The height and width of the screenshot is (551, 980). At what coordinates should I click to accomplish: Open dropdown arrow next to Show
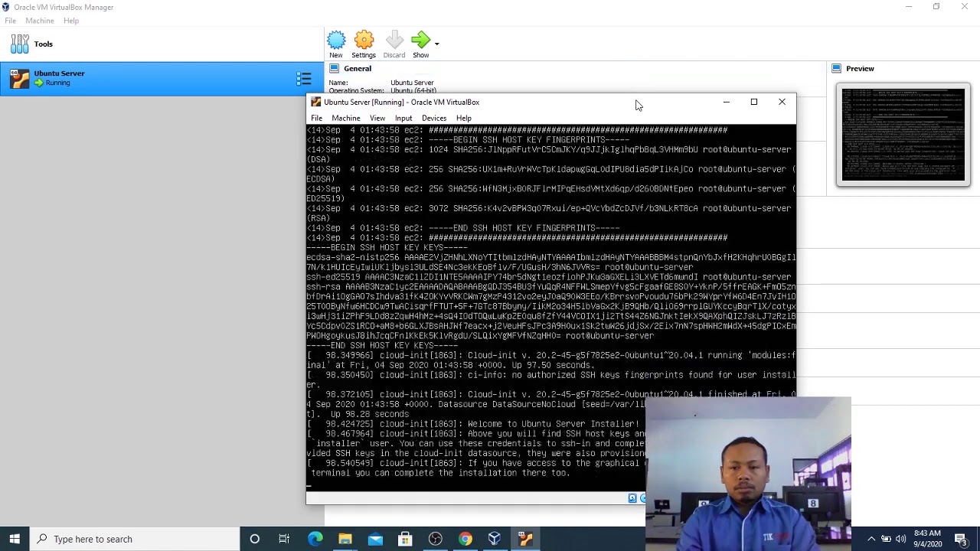(x=437, y=44)
